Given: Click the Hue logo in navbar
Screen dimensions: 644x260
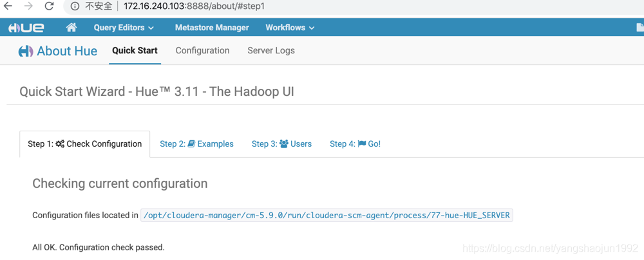Looking at the screenshot, I should [x=26, y=28].
